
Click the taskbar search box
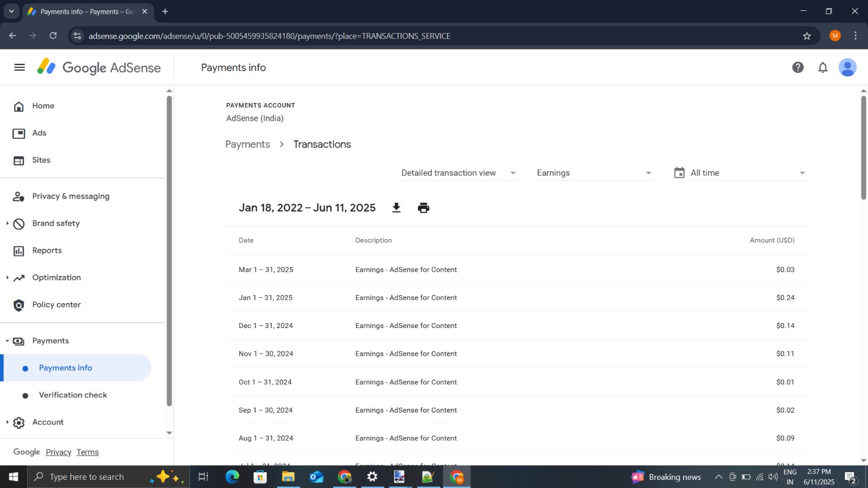(x=108, y=477)
